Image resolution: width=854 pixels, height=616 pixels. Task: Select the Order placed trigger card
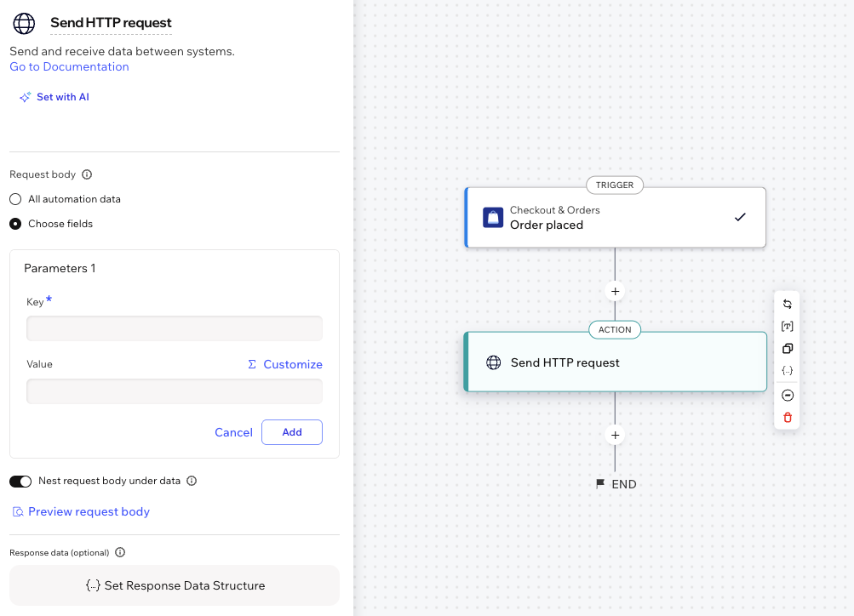(x=615, y=217)
